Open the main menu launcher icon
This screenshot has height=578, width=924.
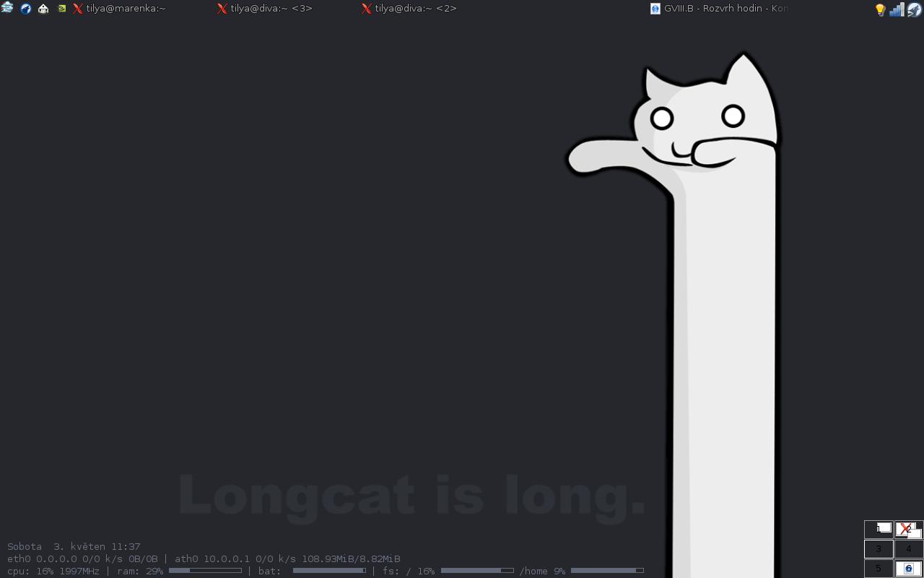tap(7, 8)
